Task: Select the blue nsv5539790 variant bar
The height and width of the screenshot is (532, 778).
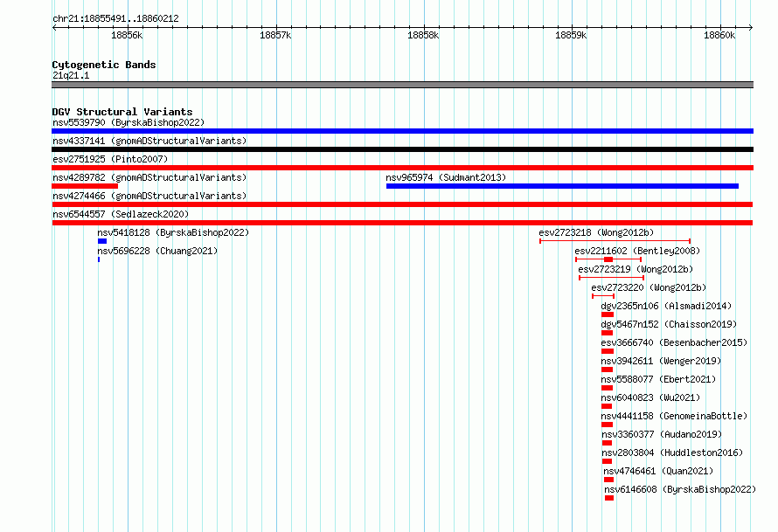Action: (x=402, y=131)
